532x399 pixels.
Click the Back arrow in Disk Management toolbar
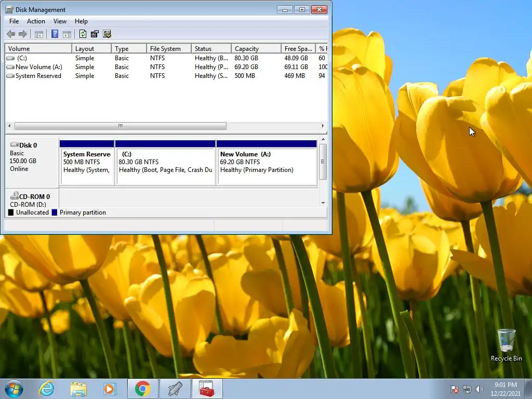coord(11,34)
